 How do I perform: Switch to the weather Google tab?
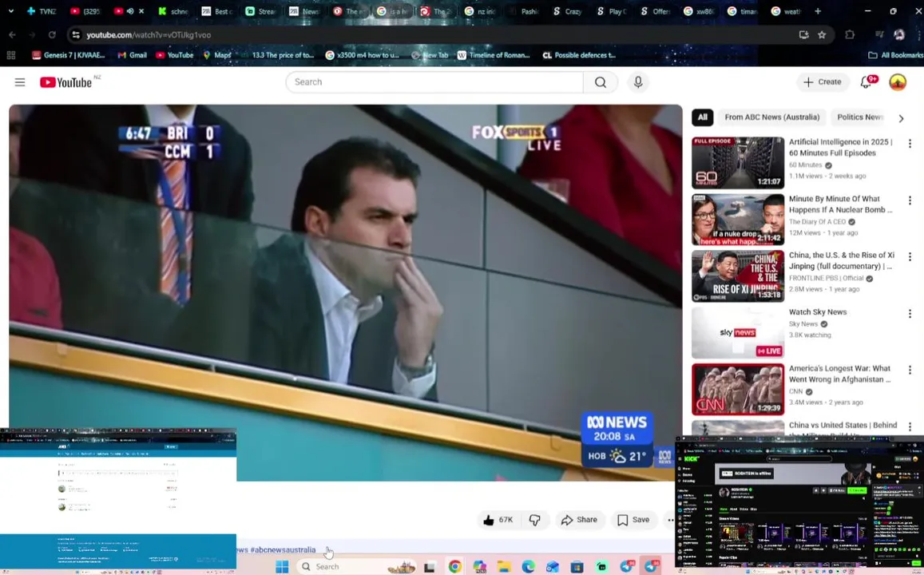click(787, 11)
